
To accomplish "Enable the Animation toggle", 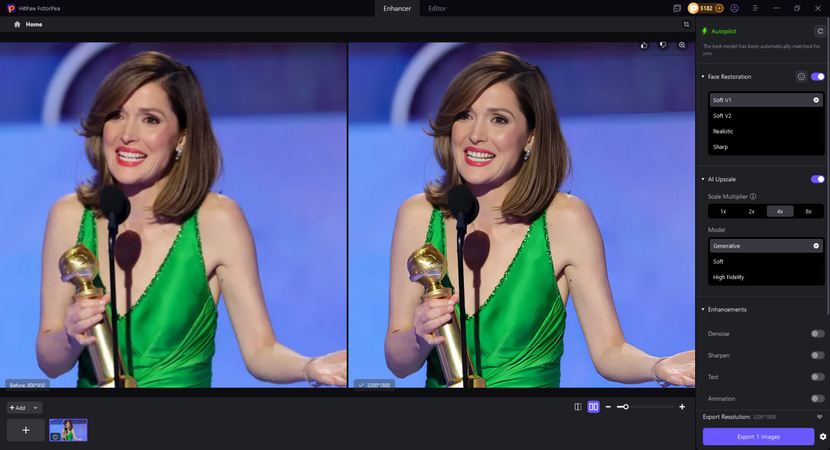I will (x=817, y=399).
